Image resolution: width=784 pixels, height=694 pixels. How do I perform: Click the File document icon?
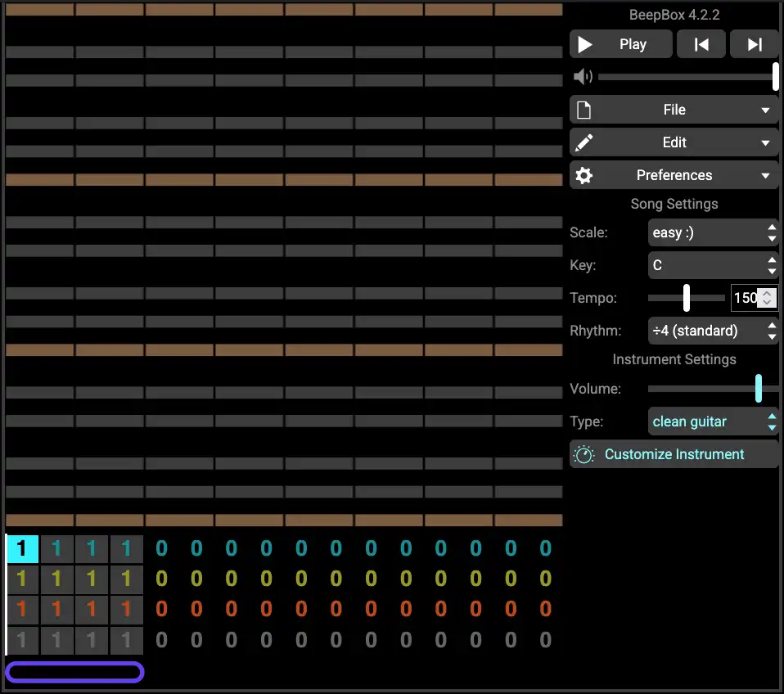pyautogui.click(x=583, y=110)
